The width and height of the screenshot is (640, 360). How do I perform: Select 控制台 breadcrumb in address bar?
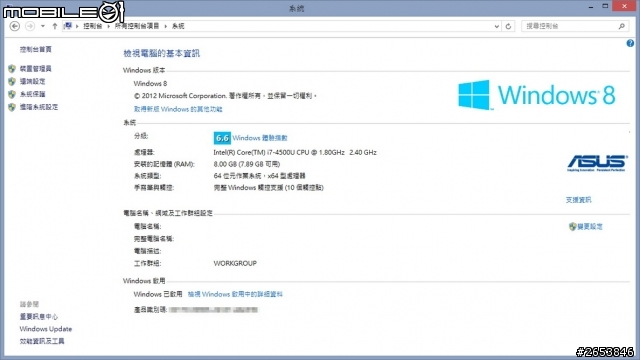(x=93, y=26)
